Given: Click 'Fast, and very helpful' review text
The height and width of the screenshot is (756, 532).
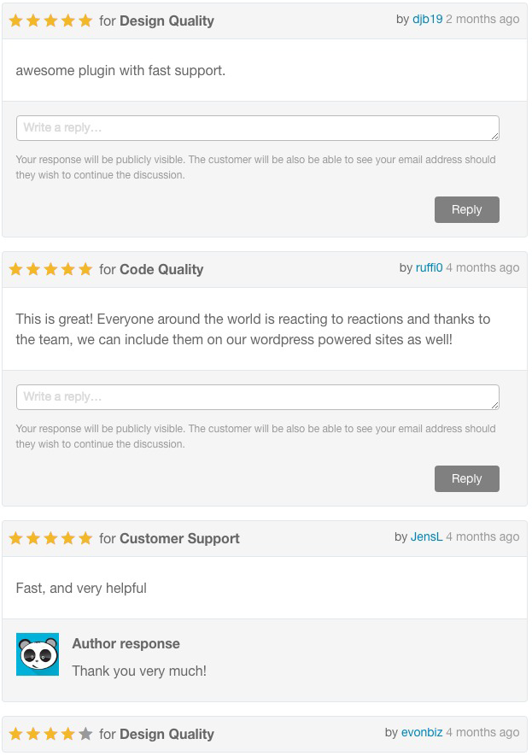Looking at the screenshot, I should [x=81, y=589].
